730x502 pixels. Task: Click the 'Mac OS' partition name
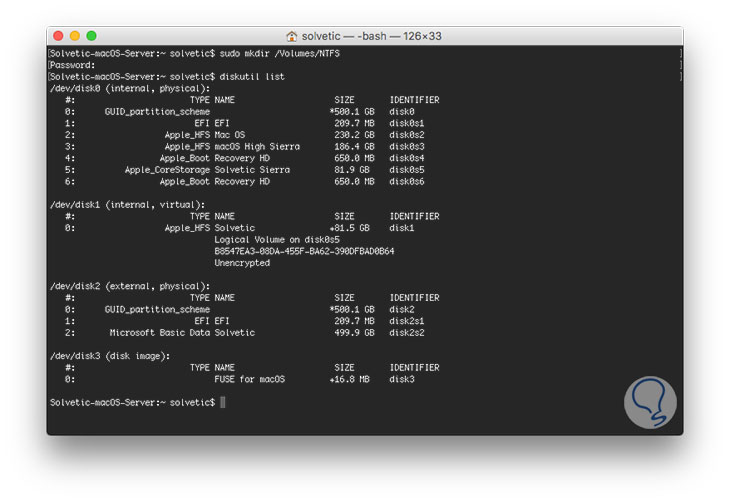[230, 135]
